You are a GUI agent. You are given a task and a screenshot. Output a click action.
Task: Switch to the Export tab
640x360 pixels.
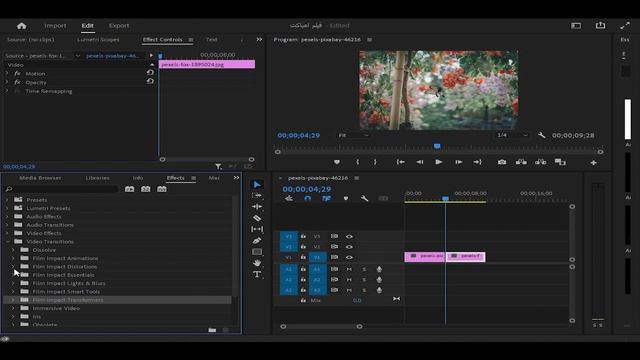119,25
